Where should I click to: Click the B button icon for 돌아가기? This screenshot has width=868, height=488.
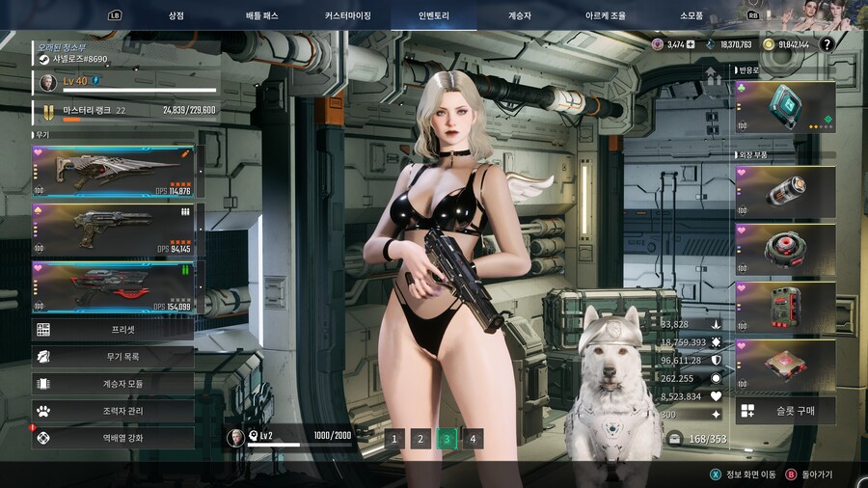[791, 474]
